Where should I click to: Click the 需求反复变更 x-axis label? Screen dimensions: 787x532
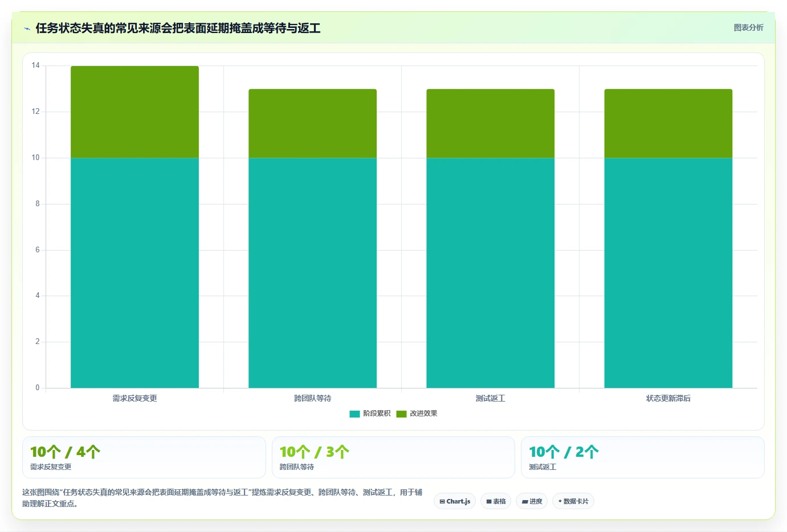(x=134, y=398)
